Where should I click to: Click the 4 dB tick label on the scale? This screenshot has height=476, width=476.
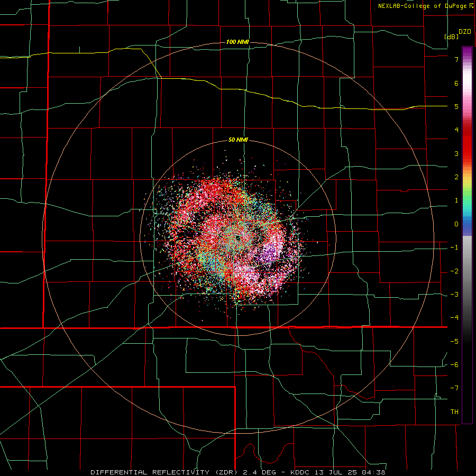(456, 130)
